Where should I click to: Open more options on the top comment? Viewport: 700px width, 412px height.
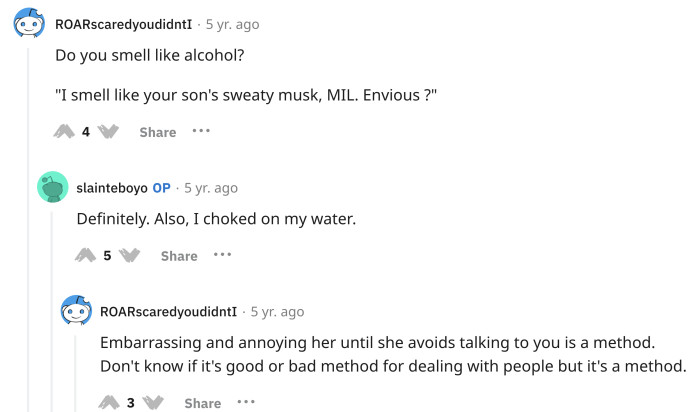click(201, 131)
